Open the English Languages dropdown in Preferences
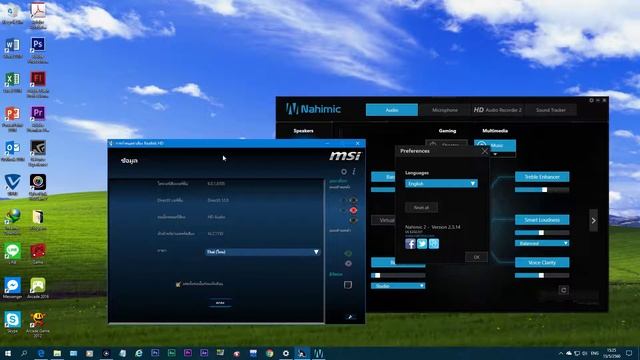Image resolution: width=640 pixels, height=360 pixels. tap(441, 184)
